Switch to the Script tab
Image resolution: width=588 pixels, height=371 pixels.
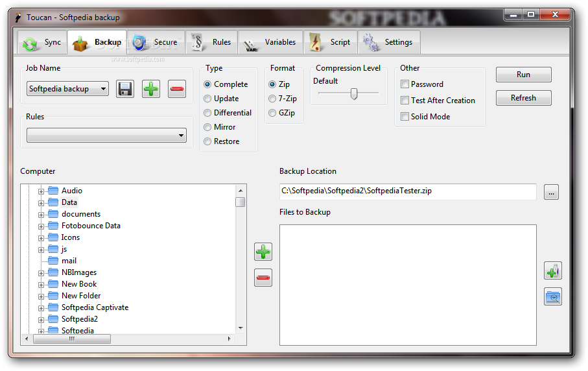(x=330, y=43)
